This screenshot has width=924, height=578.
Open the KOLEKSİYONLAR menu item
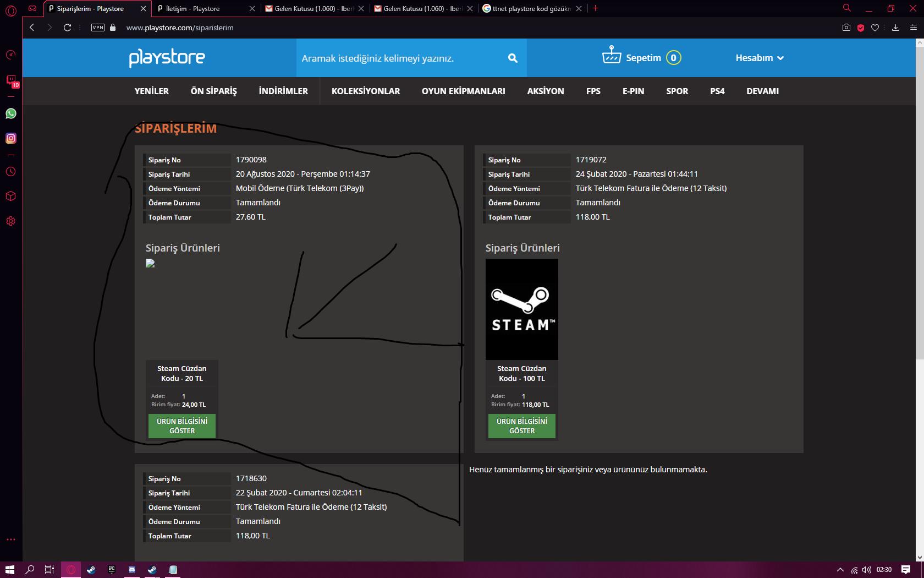[366, 91]
